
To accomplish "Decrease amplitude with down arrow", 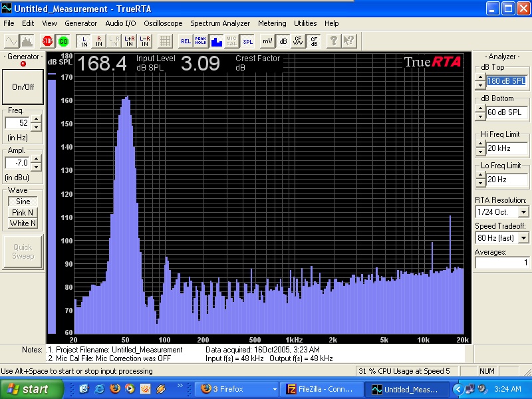I will coord(36,167).
